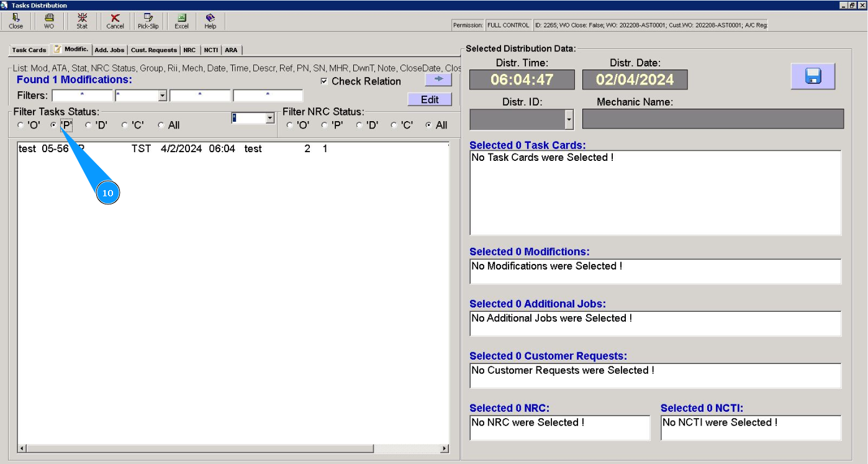The width and height of the screenshot is (868, 464).
Task: Open the Help toolbar icon
Action: click(210, 21)
